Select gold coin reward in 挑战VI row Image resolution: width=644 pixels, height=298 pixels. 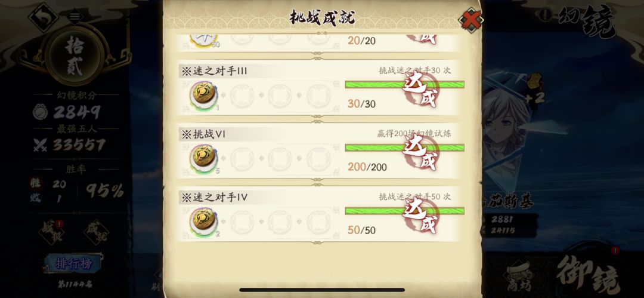[204, 159]
